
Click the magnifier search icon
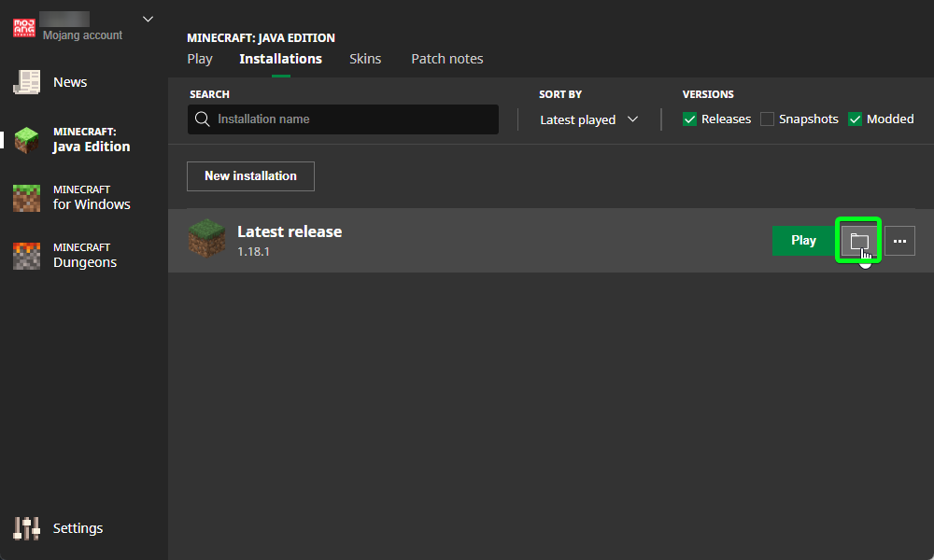203,119
